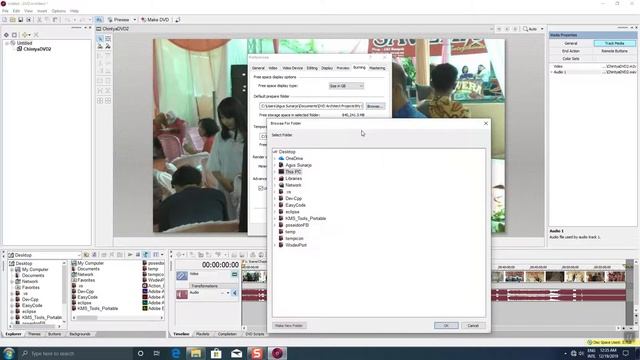Click the Cortana circle taskbar icon
Image resolution: width=640 pixels, height=360 pixels.
(140, 353)
